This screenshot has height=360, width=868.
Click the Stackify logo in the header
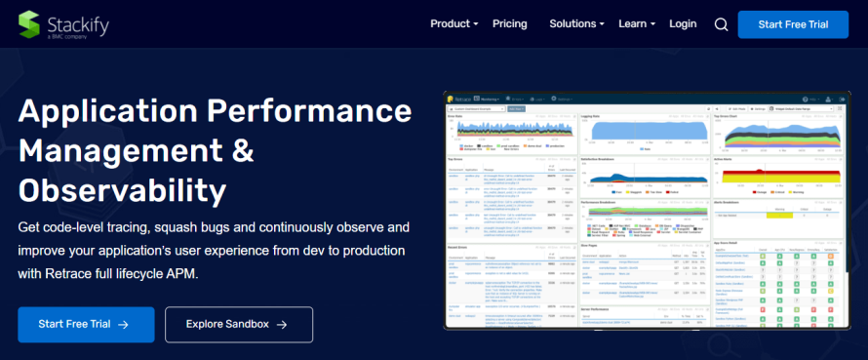(x=63, y=25)
